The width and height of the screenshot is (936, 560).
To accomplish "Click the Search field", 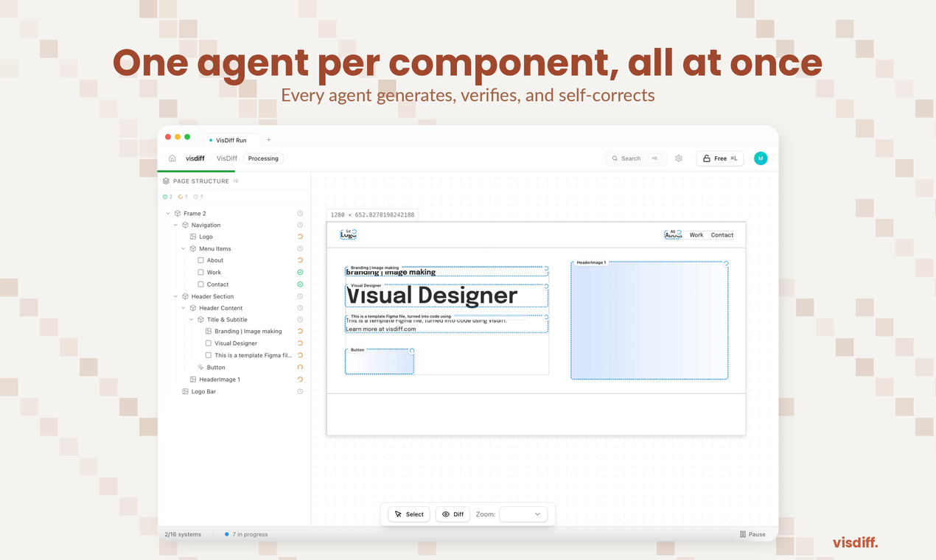I will (x=635, y=158).
